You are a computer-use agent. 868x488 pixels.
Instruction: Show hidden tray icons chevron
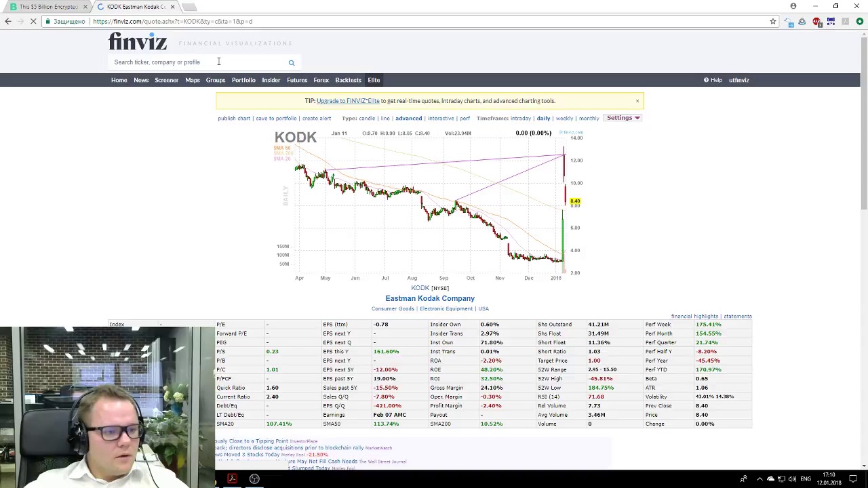point(759,479)
